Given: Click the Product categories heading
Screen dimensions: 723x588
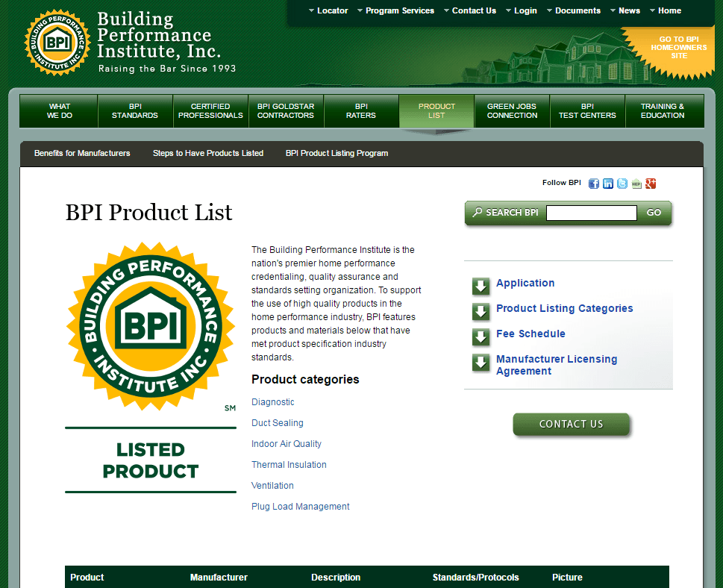Looking at the screenshot, I should (305, 380).
